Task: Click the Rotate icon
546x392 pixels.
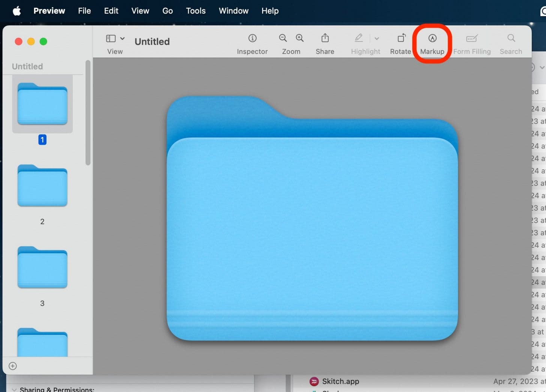Action: (x=400, y=42)
